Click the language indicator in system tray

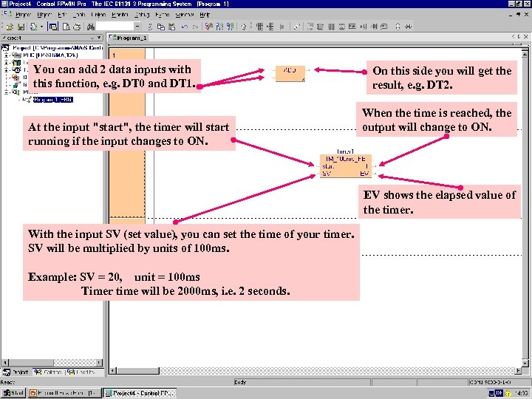[499, 393]
